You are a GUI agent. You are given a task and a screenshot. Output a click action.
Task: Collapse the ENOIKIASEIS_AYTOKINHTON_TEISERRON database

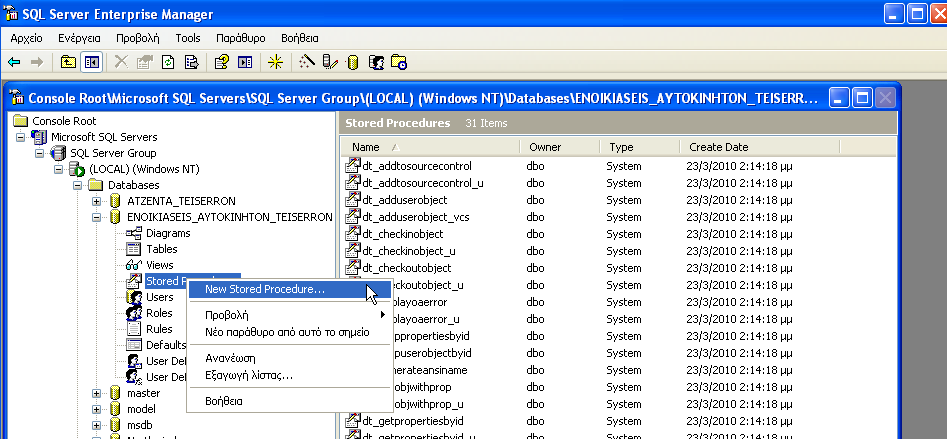click(x=96, y=217)
